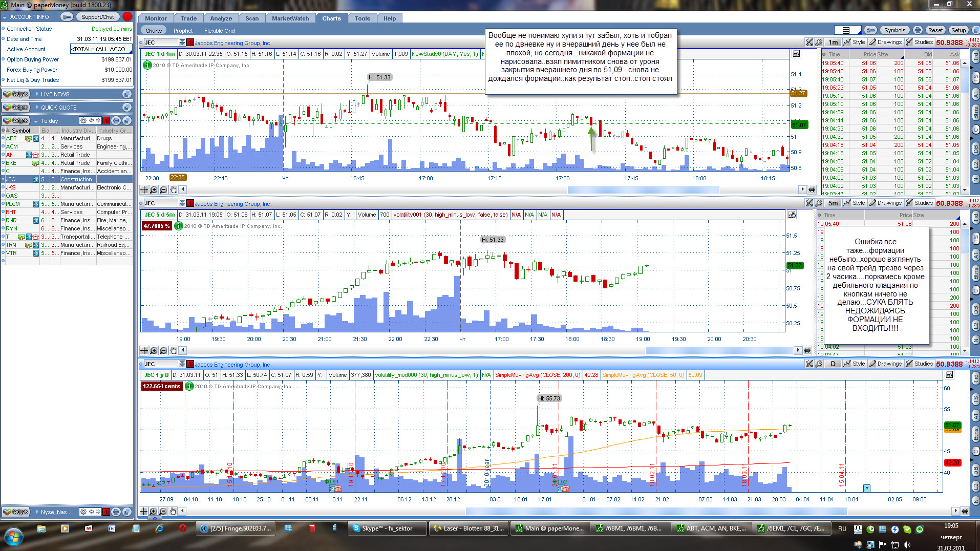Image resolution: width=980 pixels, height=551 pixels.
Task: Click the scissors tool icon on the top chart
Action: tap(809, 43)
